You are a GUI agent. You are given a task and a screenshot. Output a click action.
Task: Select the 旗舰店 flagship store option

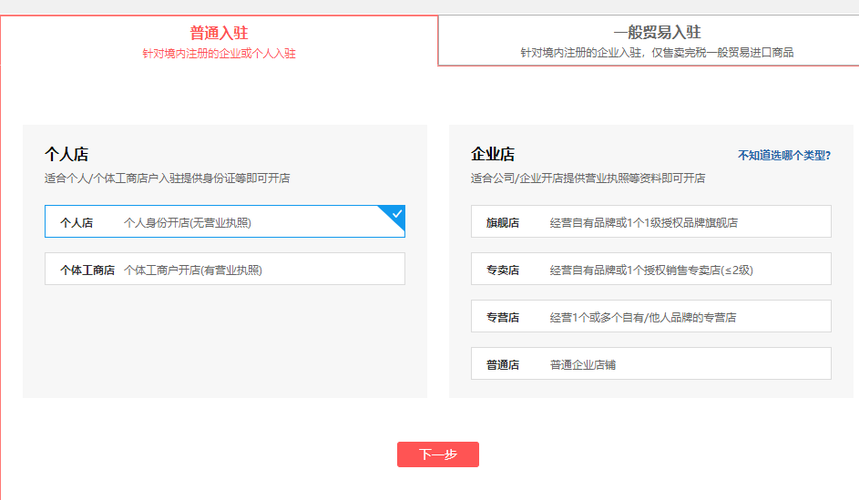650,222
